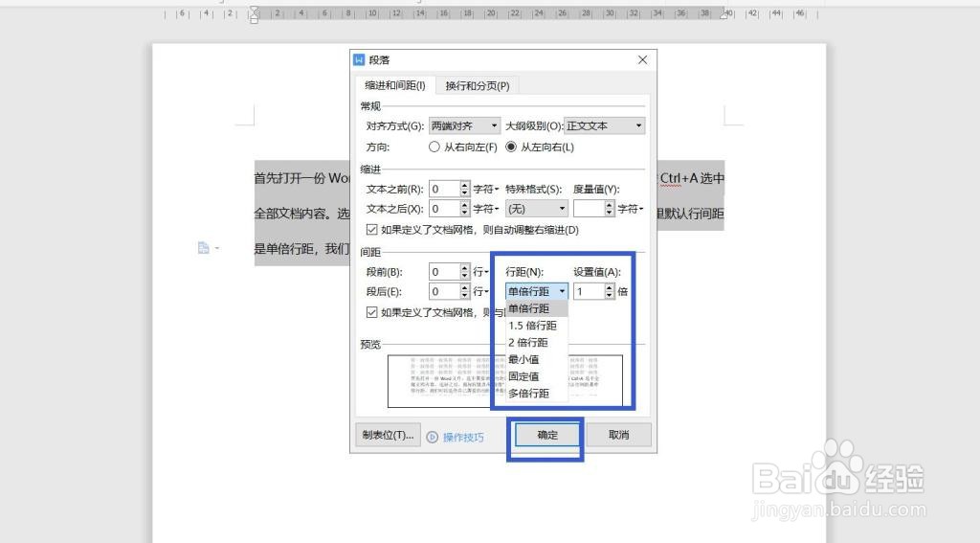The width and height of the screenshot is (980, 543).
Task: Switch to 缩进和间距 tab
Action: pyautogui.click(x=395, y=85)
